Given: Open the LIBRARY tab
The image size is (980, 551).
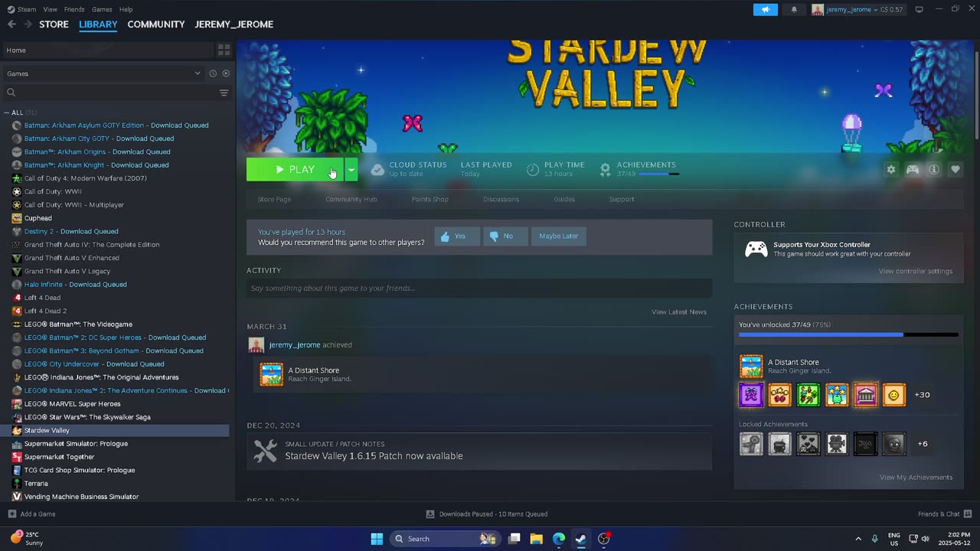Looking at the screenshot, I should coord(98,24).
